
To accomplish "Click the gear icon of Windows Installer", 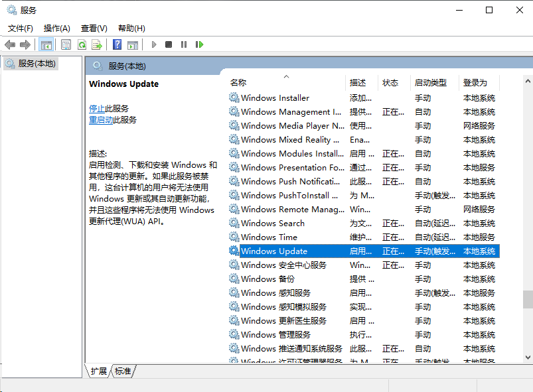I will tap(234, 98).
